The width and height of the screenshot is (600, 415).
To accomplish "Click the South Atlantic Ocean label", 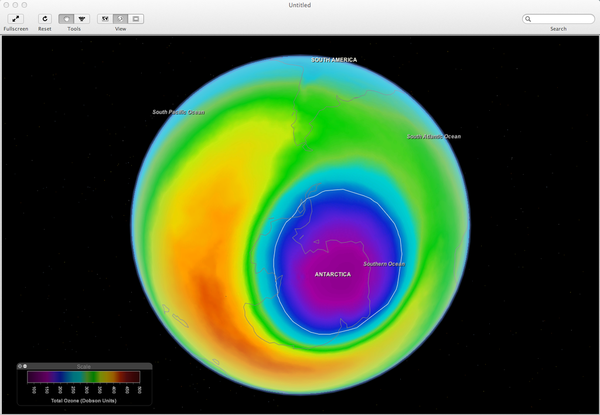I will pyautogui.click(x=434, y=136).
